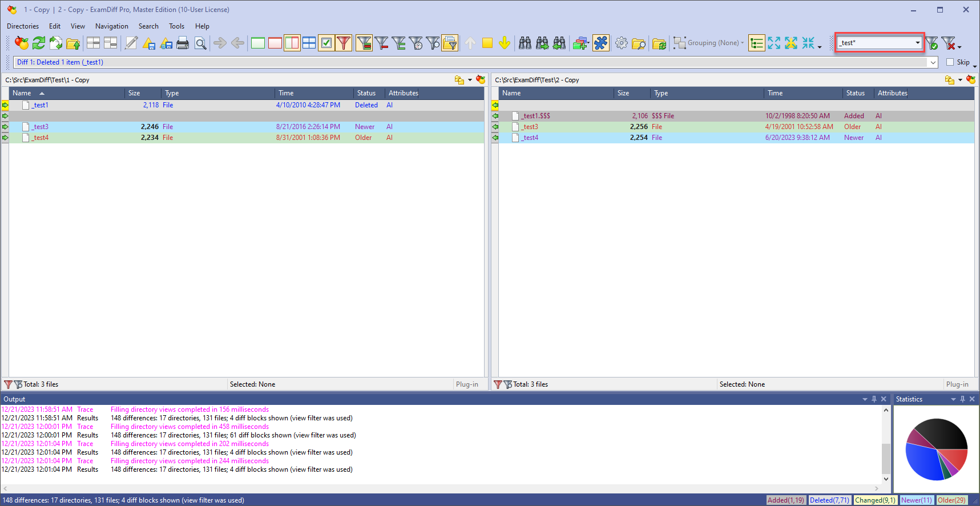The height and width of the screenshot is (506, 980).
Task: Click the green tree-list view icon
Action: (757, 43)
